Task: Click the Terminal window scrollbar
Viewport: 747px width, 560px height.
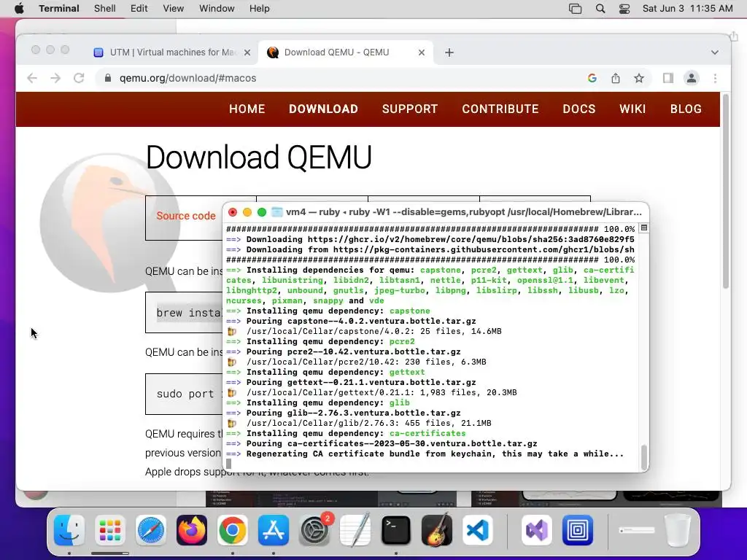Action: (x=644, y=456)
